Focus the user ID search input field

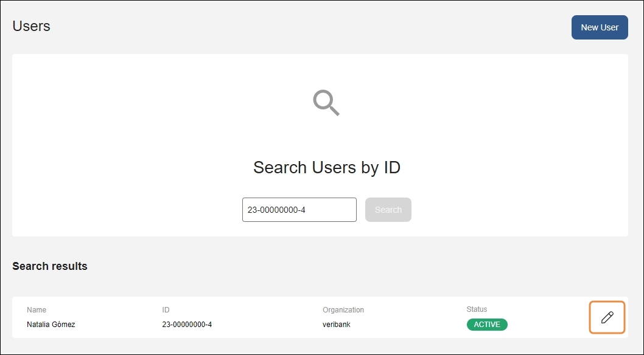pos(299,210)
